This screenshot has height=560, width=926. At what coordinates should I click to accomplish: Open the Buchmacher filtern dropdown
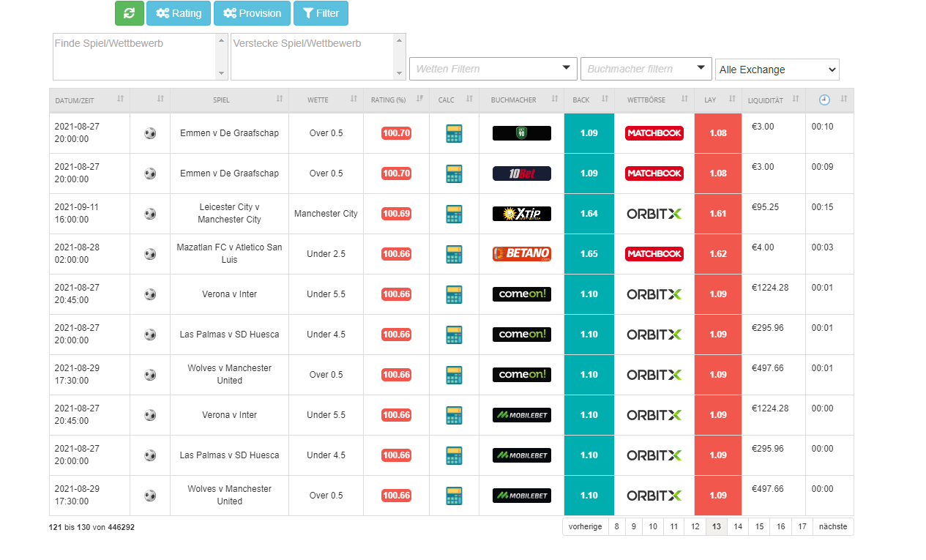646,69
